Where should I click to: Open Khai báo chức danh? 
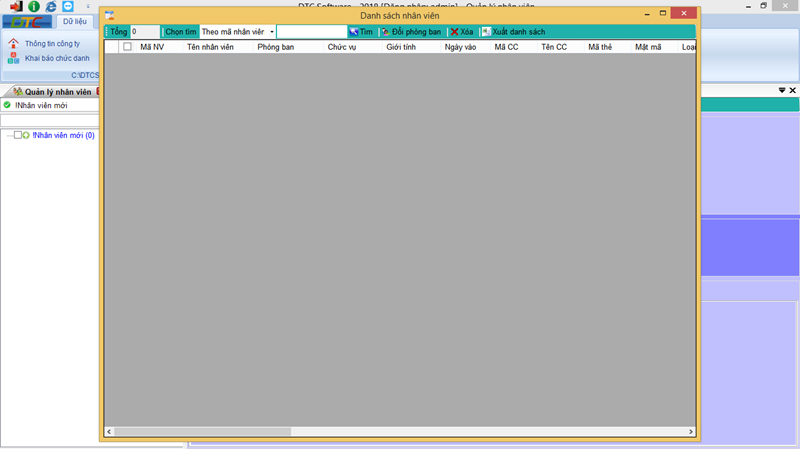coord(55,58)
